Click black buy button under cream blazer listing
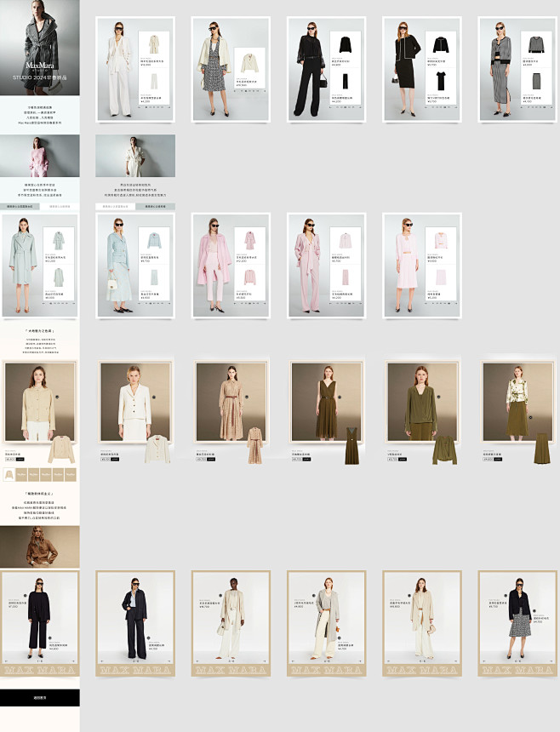The image size is (560, 732). point(115,459)
